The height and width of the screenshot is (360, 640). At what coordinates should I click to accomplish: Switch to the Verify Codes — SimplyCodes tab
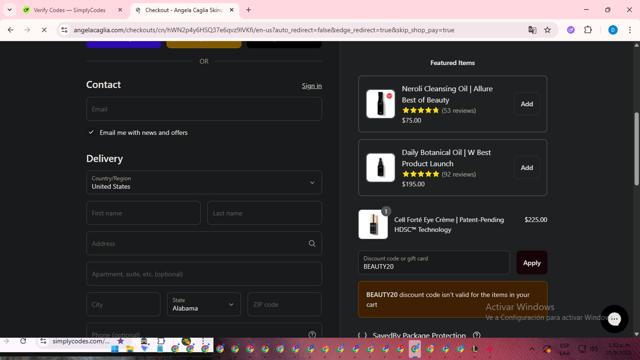pyautogui.click(x=69, y=10)
